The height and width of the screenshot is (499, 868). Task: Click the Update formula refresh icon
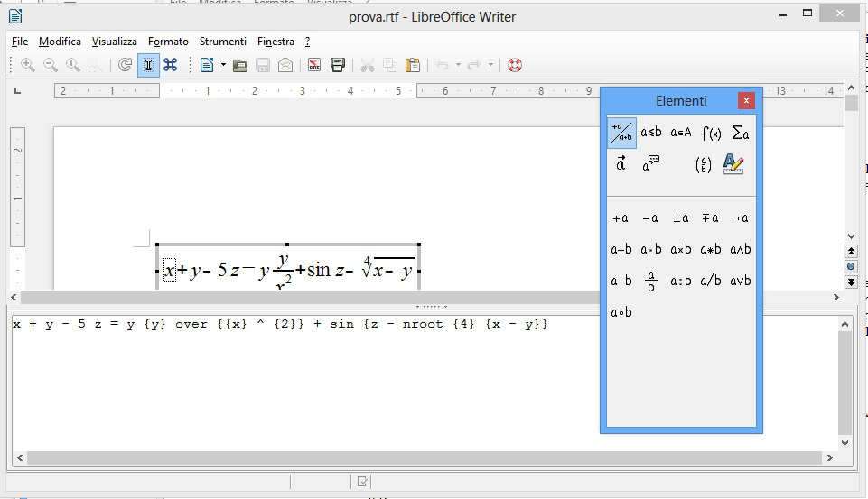pos(125,65)
